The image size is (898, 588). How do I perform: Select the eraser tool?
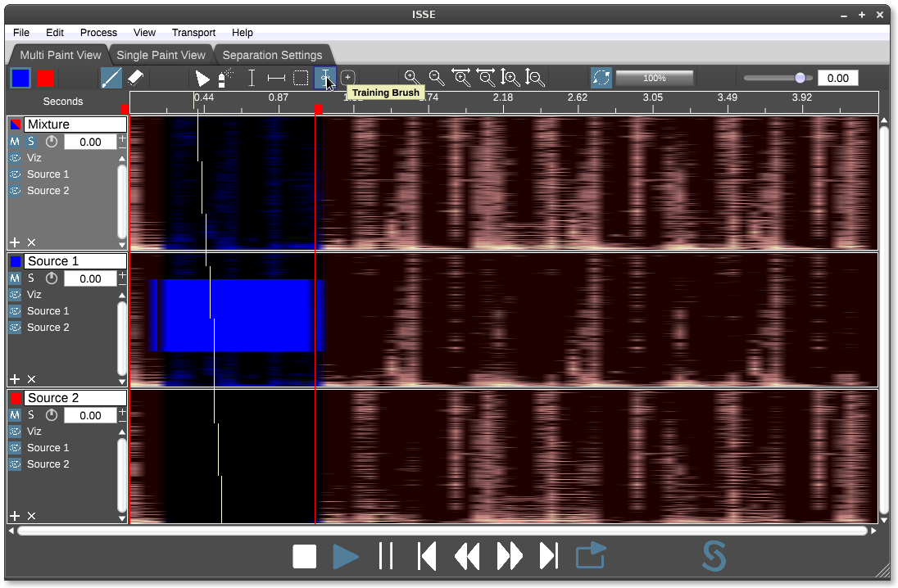pyautogui.click(x=136, y=78)
